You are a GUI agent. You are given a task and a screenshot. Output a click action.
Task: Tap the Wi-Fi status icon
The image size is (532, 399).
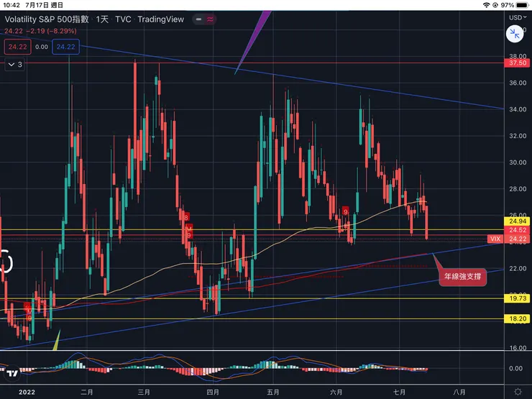(x=486, y=5)
